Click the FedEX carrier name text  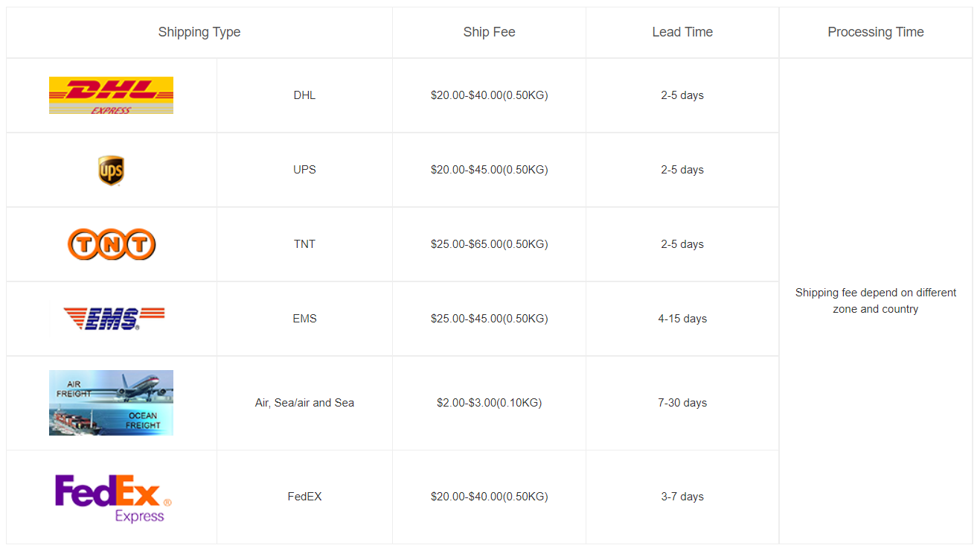coord(304,497)
